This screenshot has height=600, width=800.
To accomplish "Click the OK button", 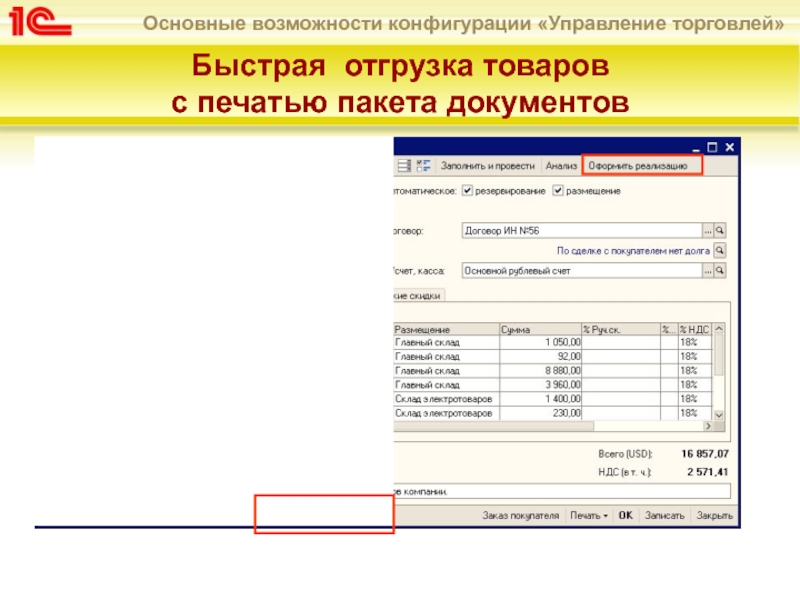I will click(626, 515).
